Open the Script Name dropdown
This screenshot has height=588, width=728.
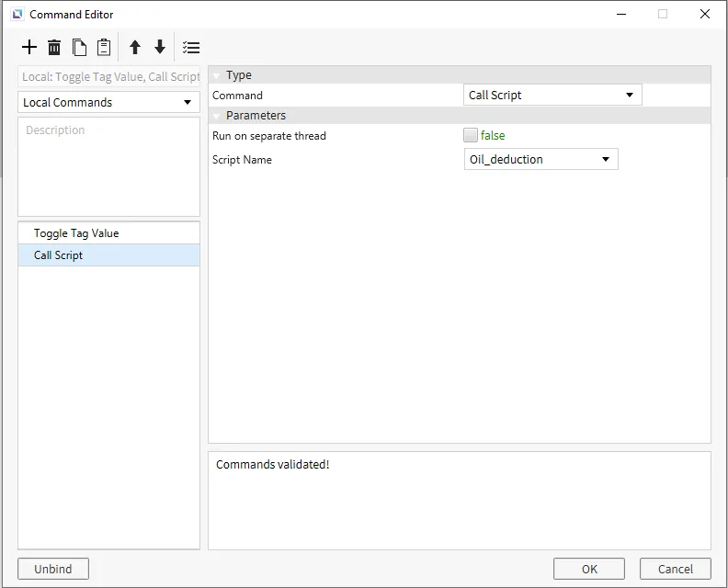tap(540, 159)
